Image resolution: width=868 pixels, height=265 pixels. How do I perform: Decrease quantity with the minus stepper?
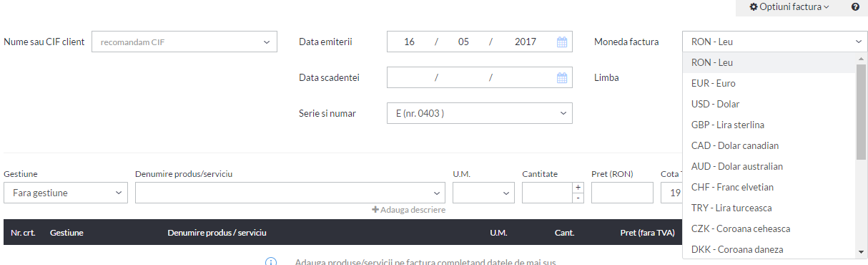pos(578,198)
